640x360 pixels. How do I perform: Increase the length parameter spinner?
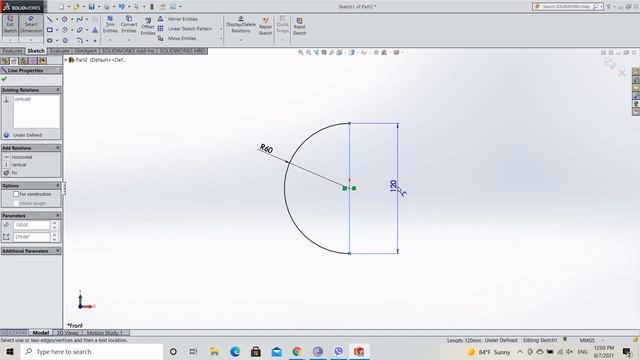[54, 223]
